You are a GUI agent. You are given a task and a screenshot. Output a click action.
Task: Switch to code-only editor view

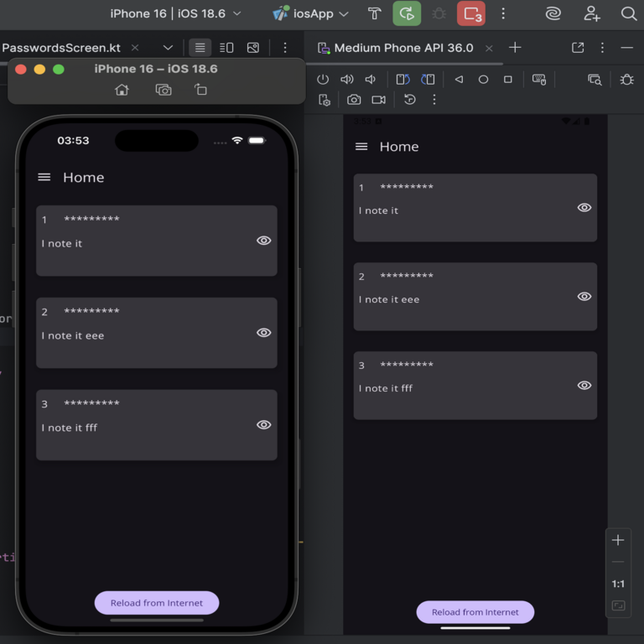point(200,48)
